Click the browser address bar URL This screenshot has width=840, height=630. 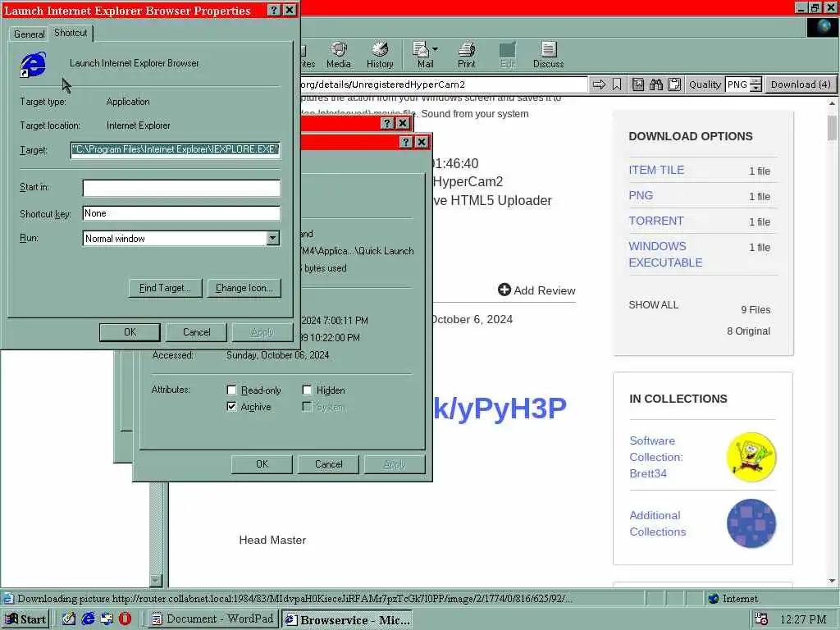coord(444,84)
